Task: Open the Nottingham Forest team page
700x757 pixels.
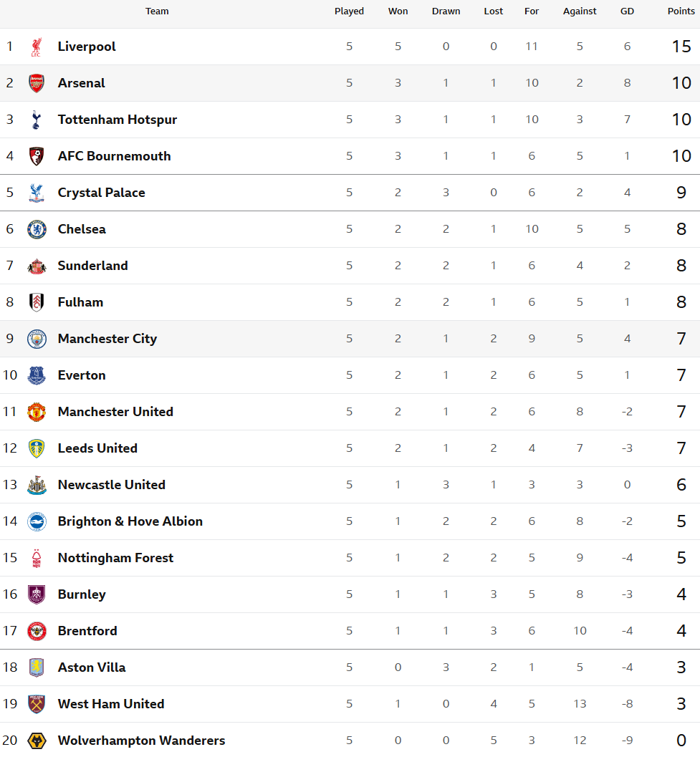Action: point(115,558)
